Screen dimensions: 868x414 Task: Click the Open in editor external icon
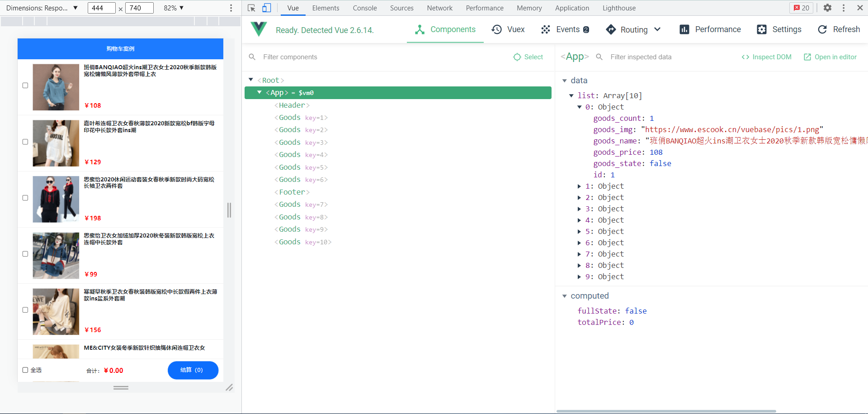(x=807, y=57)
